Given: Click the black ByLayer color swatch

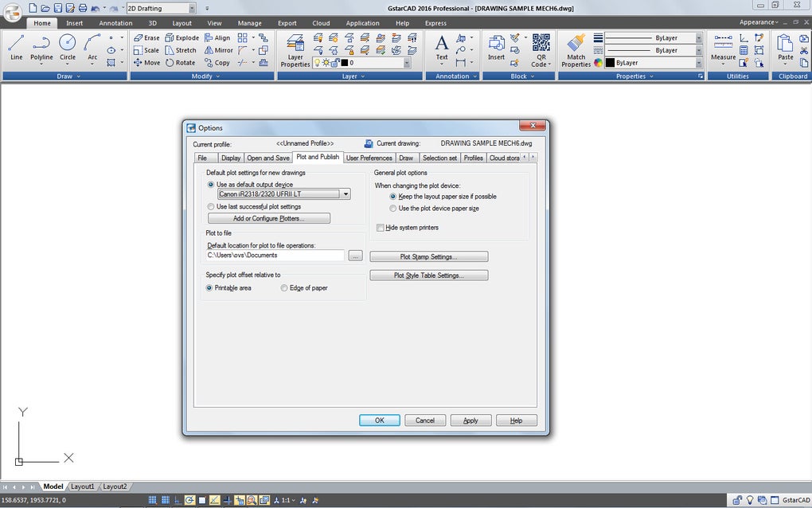Looking at the screenshot, I should tap(610, 63).
